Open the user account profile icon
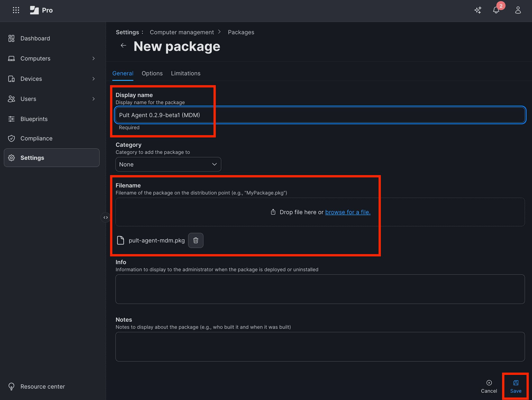 (518, 10)
